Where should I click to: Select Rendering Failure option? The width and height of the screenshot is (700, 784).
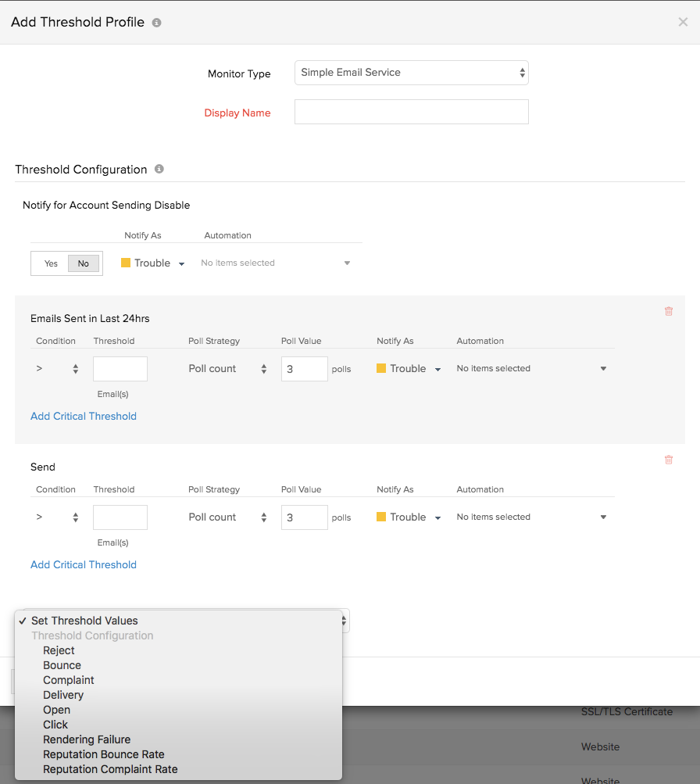coord(178,739)
